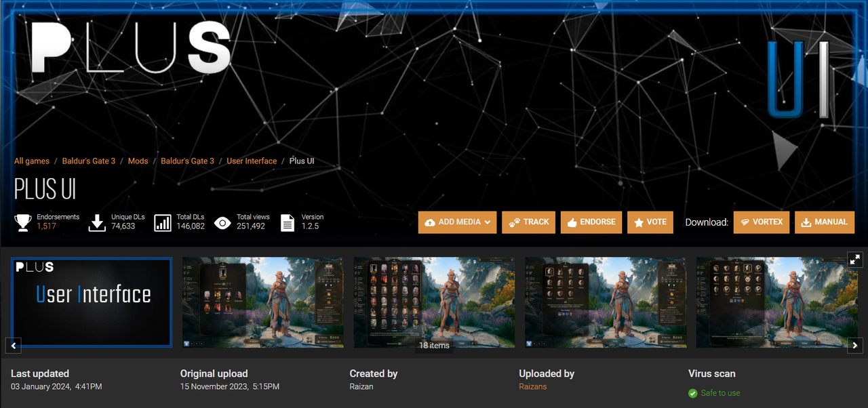Open uploader Raizans profile link

click(x=533, y=386)
